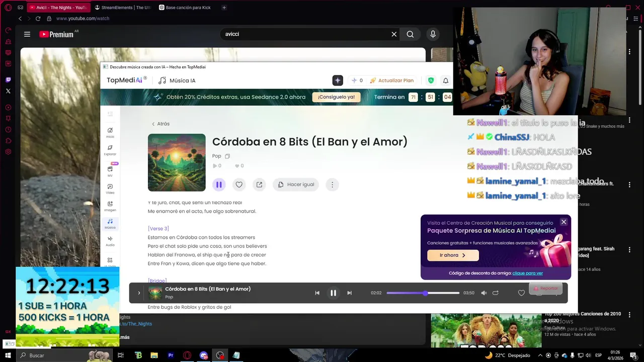
Task: Like the song with the heart button
Action: [x=239, y=185]
